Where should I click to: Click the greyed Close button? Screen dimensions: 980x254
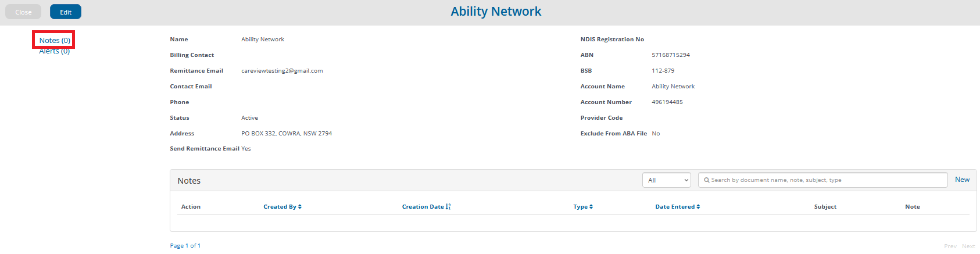coord(23,12)
